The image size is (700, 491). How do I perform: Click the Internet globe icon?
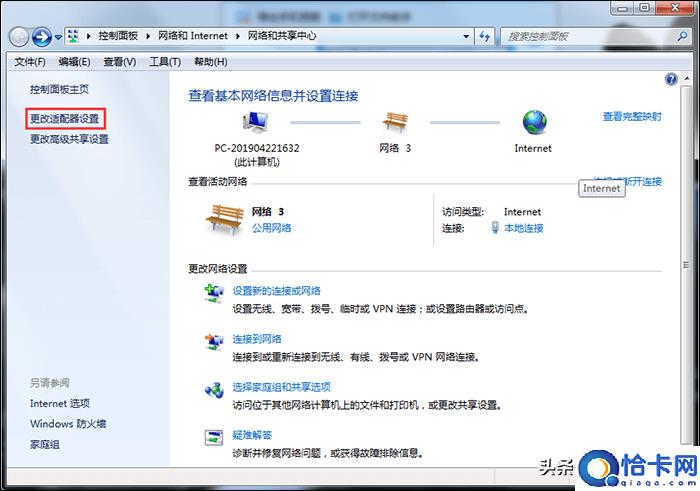click(534, 122)
